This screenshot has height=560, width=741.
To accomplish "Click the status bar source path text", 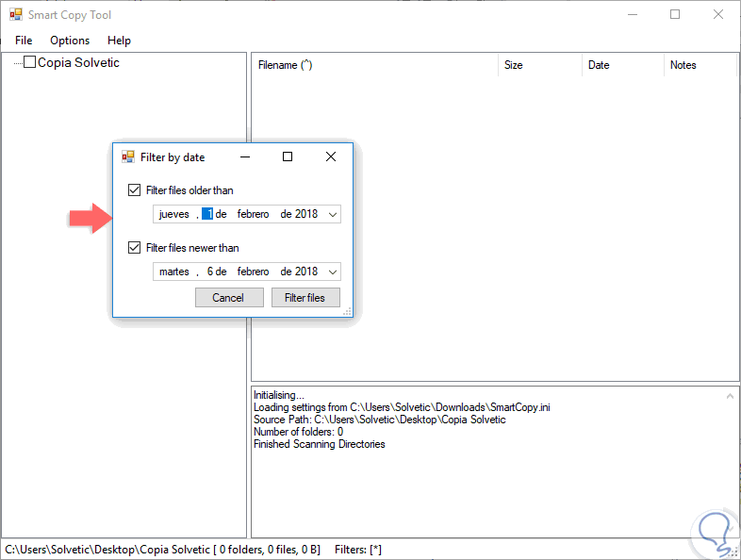I will tap(162, 550).
